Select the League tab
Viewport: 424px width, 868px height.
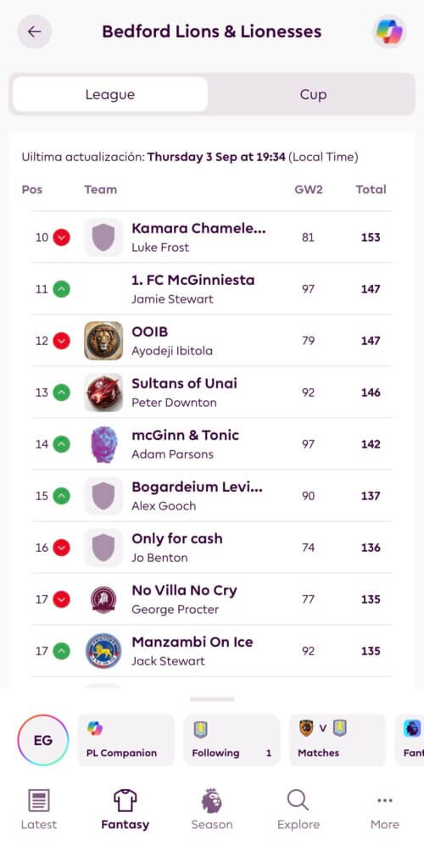(110, 95)
